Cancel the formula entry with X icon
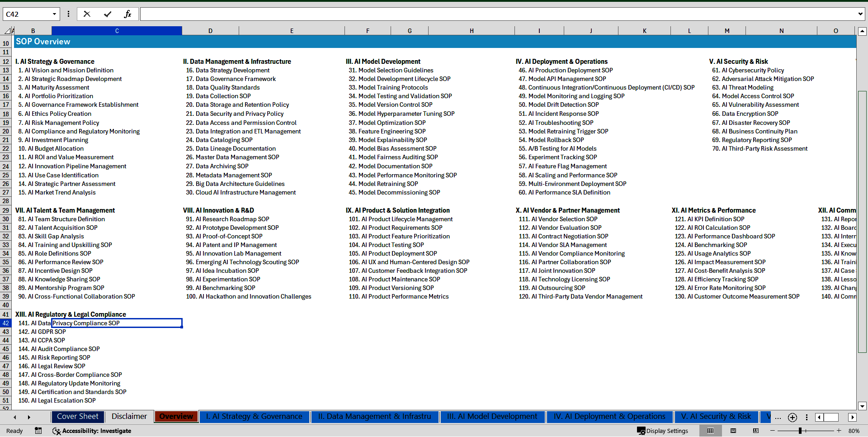This screenshot has height=437, width=868. coord(87,14)
